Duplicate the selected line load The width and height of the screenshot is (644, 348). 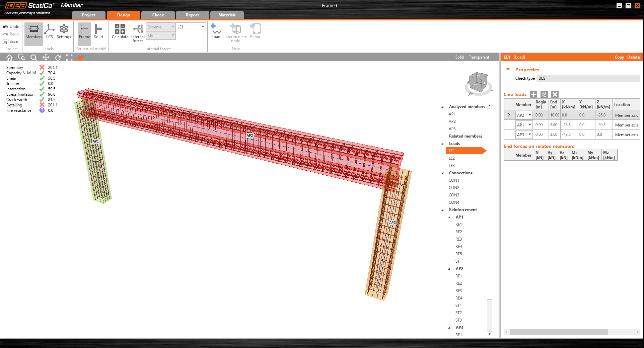(x=544, y=94)
